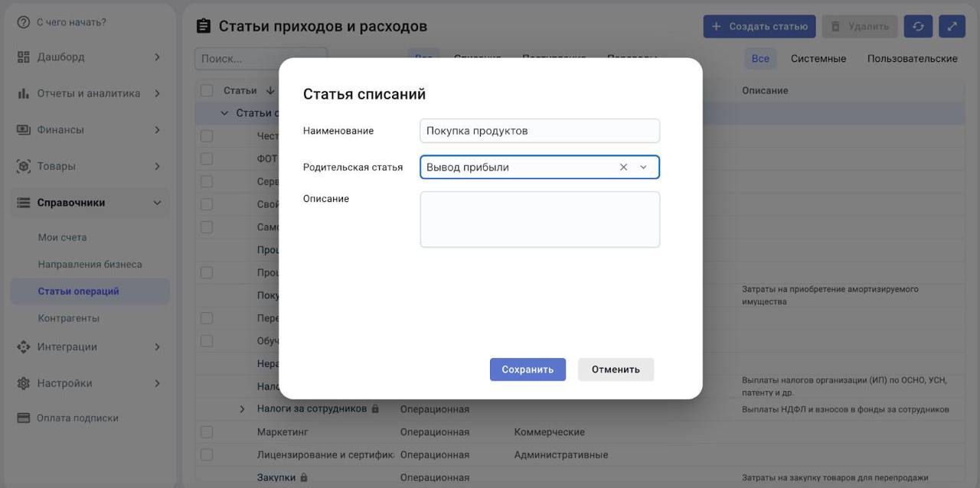The height and width of the screenshot is (488, 980).
Task: Click the clipboard icon beside the page title
Action: click(x=203, y=26)
